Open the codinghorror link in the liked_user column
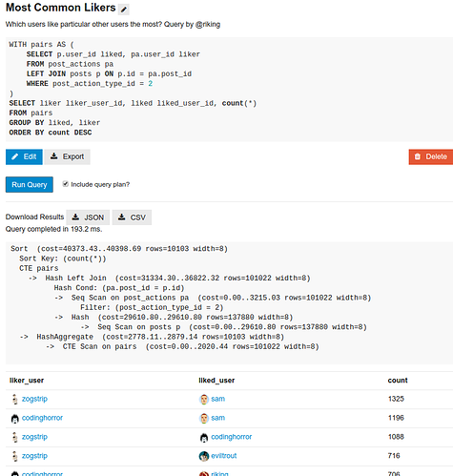Image resolution: width=453 pixels, height=476 pixels. point(232,437)
